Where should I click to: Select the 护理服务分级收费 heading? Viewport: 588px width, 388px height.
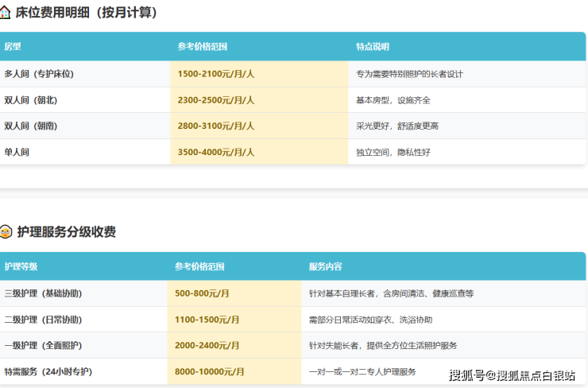(66, 232)
